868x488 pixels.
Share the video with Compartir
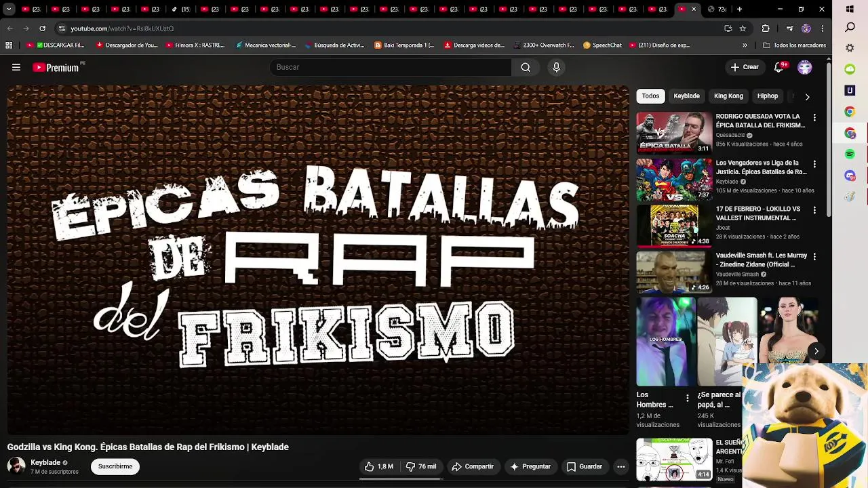click(473, 466)
